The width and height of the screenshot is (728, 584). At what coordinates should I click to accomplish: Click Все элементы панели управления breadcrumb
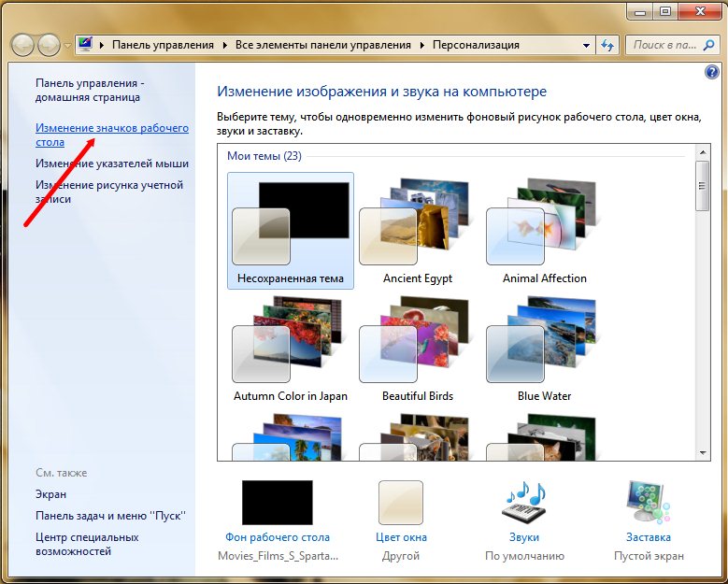point(322,45)
